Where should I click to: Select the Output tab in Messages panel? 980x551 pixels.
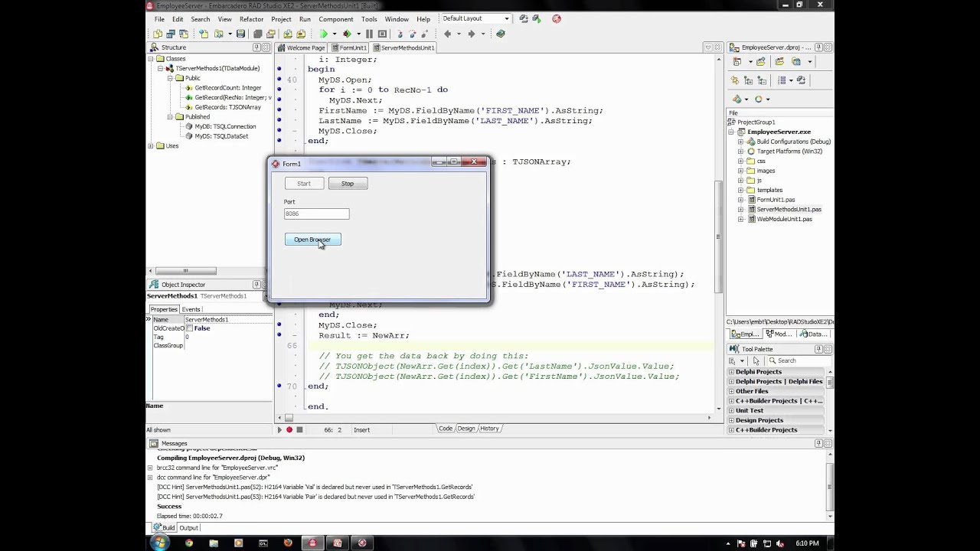coord(188,528)
